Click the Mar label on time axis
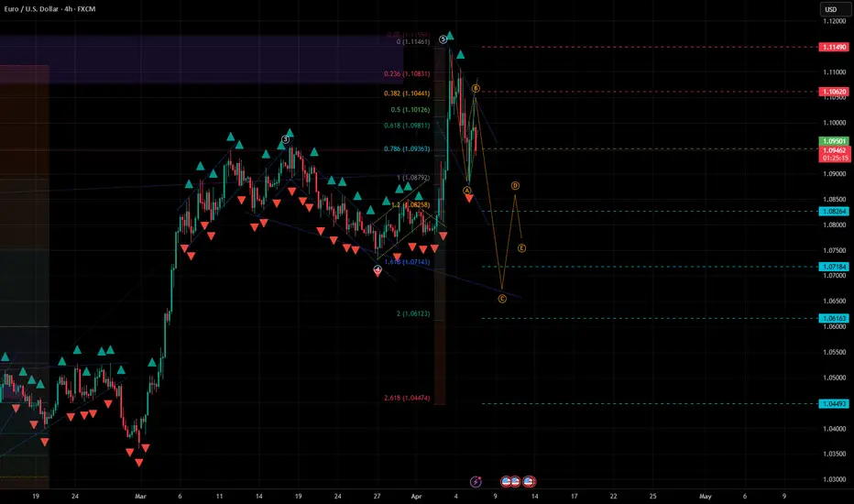The image size is (854, 504). (140, 497)
